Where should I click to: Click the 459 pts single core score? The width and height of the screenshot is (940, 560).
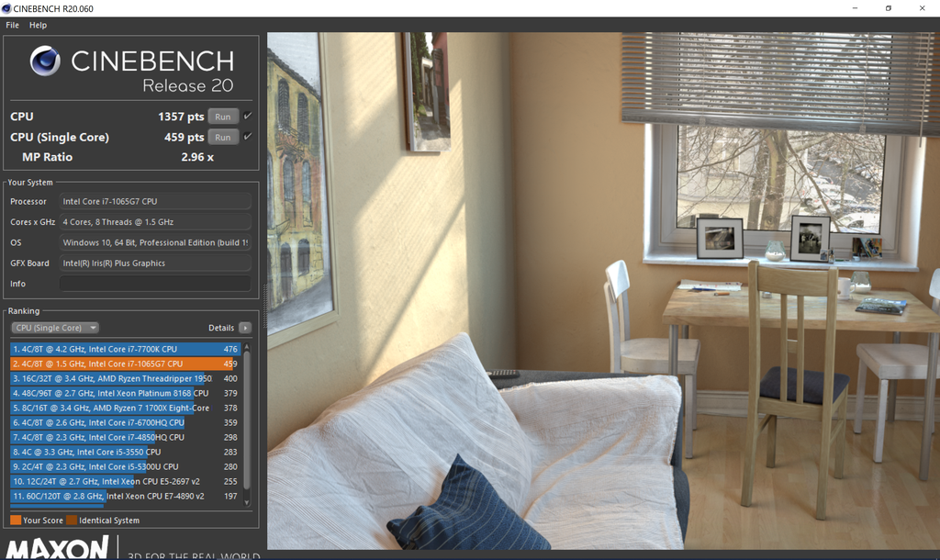184,137
